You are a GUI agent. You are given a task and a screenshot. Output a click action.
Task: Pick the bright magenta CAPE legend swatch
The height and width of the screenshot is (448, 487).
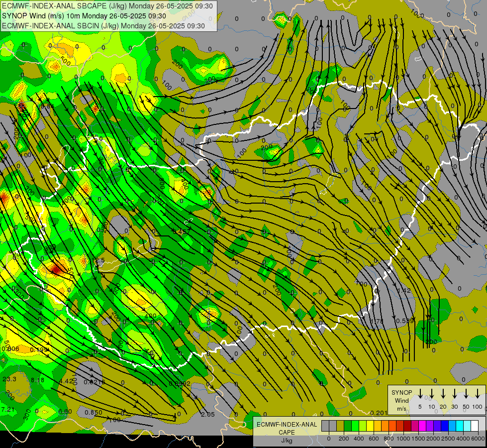[423, 426]
